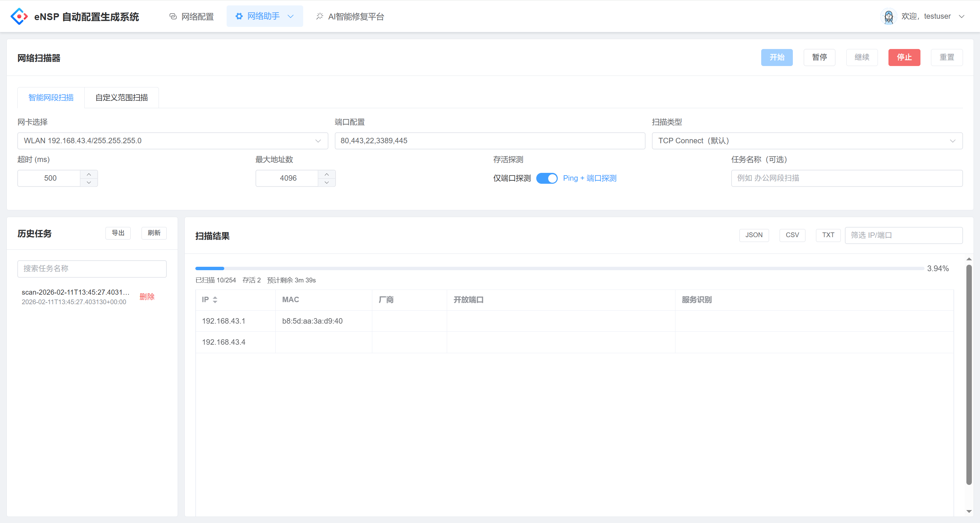The image size is (980, 523).
Task: Click the AI repair platform sparkle icon
Action: (320, 16)
